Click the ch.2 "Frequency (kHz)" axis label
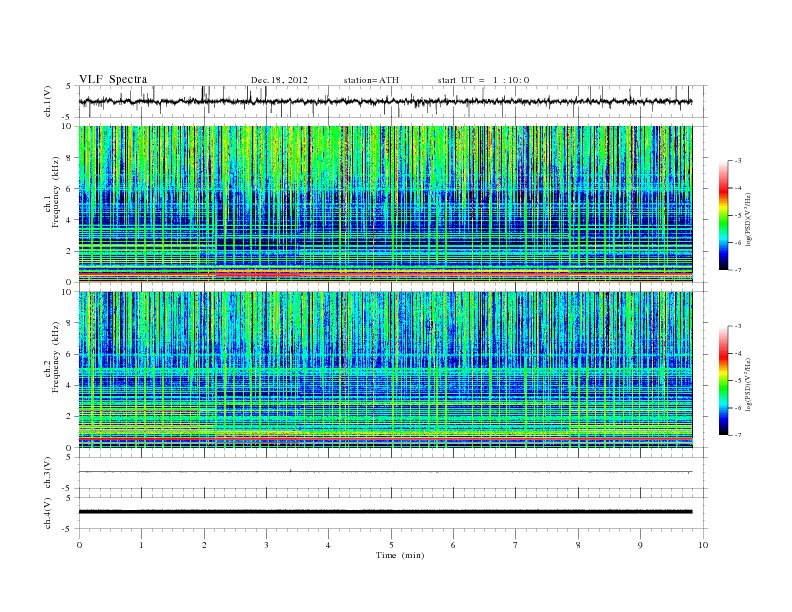 click(x=56, y=357)
